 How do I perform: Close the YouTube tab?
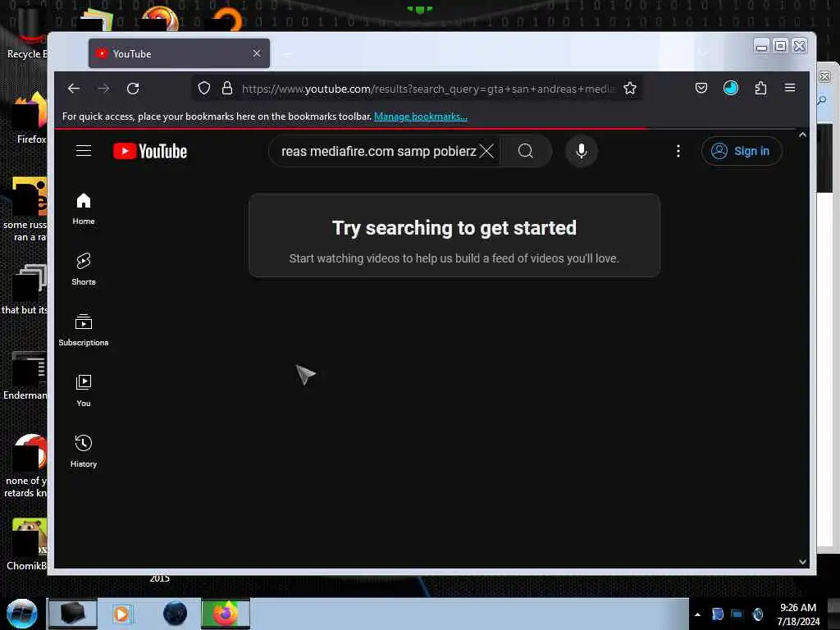(257, 53)
